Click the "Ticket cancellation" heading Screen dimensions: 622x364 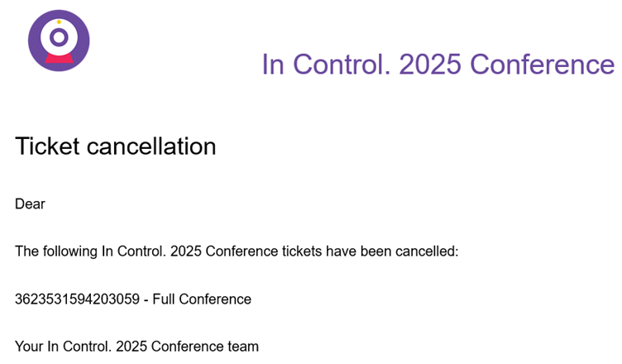coord(115,146)
